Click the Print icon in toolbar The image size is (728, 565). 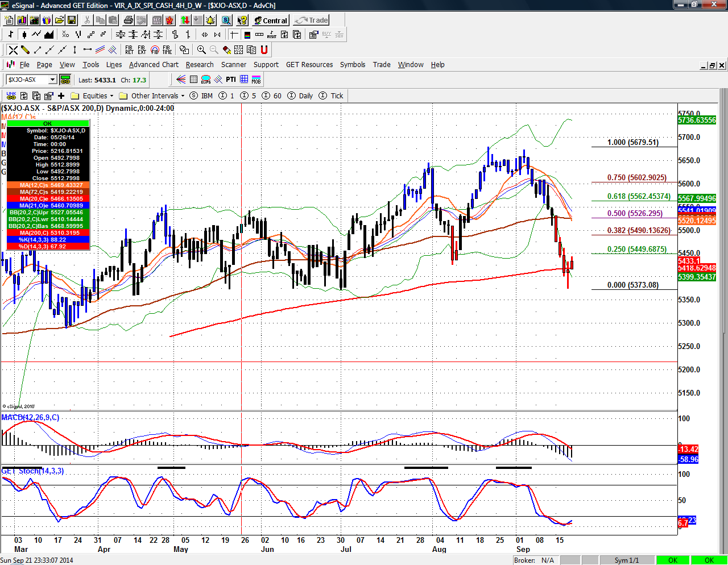click(x=129, y=20)
